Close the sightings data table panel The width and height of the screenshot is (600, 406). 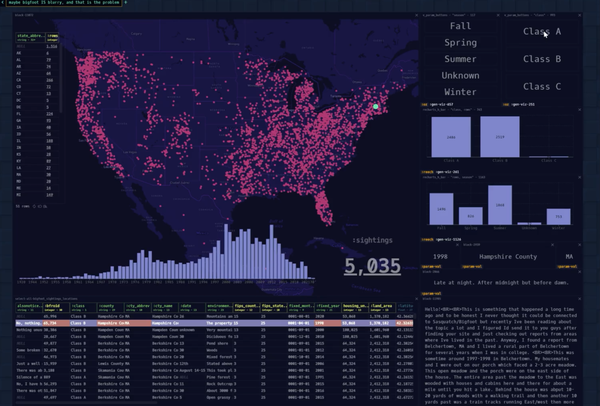click(417, 298)
